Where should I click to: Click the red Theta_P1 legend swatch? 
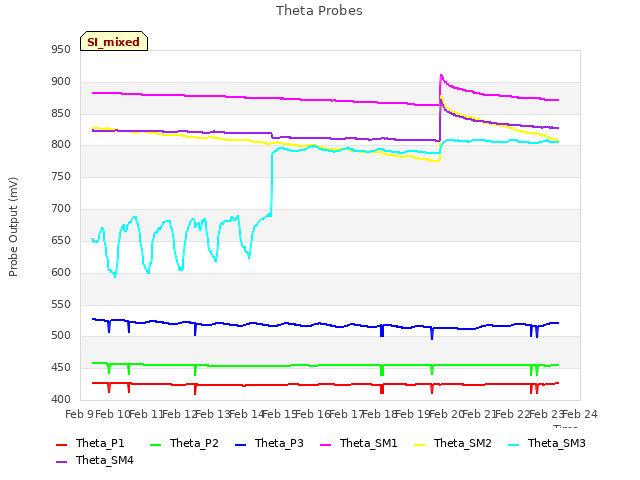[x=61, y=444]
